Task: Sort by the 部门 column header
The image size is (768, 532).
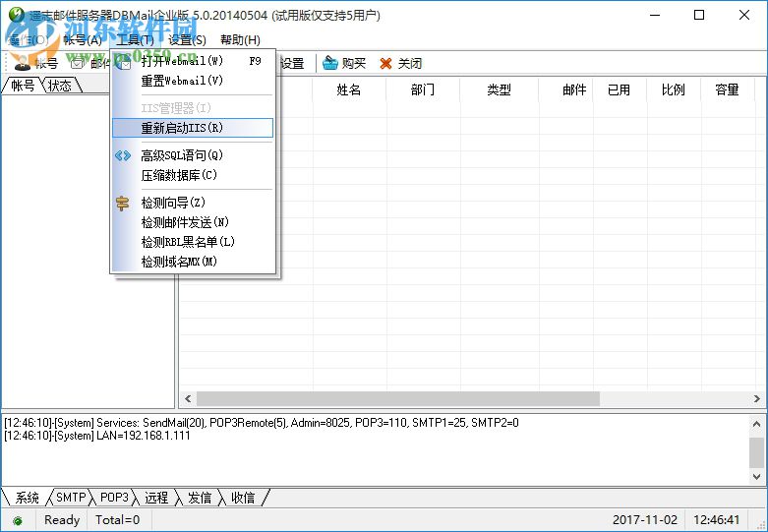Action: click(423, 90)
